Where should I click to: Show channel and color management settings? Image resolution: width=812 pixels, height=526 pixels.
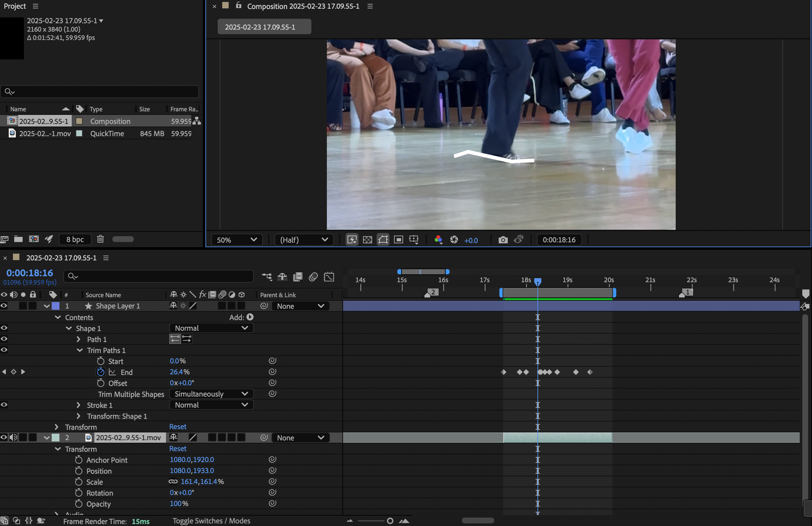tap(438, 240)
